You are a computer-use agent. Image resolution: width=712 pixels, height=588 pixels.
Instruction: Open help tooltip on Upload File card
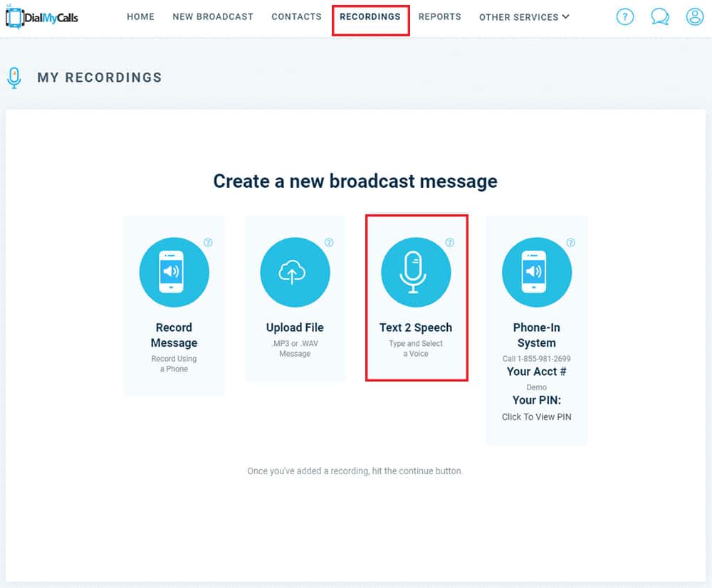pos(329,243)
